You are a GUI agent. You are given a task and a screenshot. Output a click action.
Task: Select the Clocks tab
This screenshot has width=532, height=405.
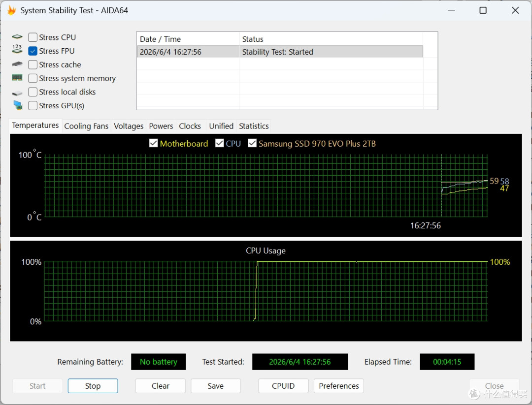[190, 126]
